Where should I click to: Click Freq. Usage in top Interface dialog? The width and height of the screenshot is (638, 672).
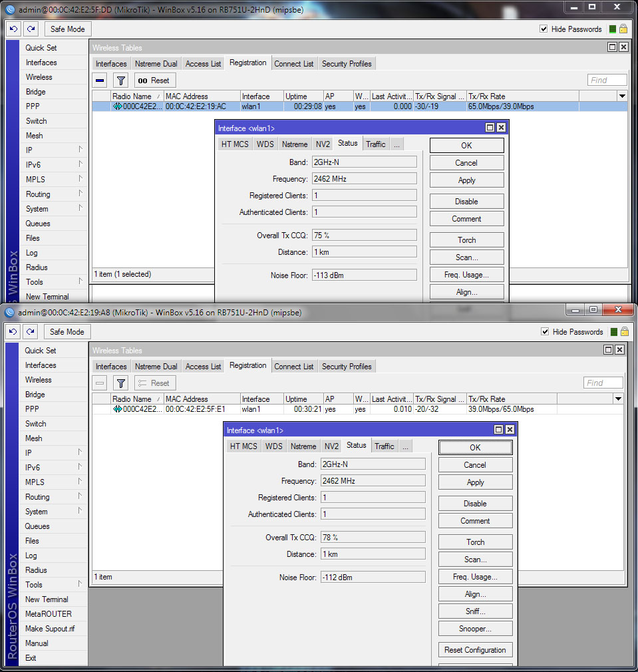[x=466, y=275]
